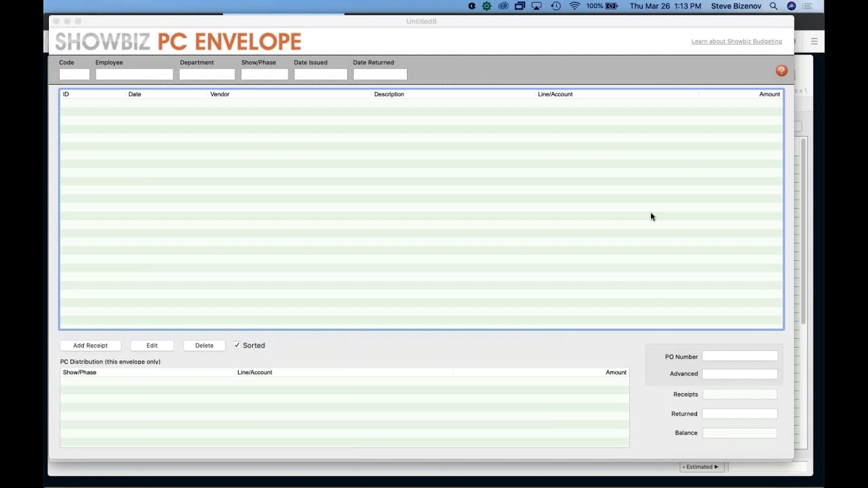This screenshot has height=488, width=868.
Task: Click the distribution Amount column header
Action: click(541, 372)
